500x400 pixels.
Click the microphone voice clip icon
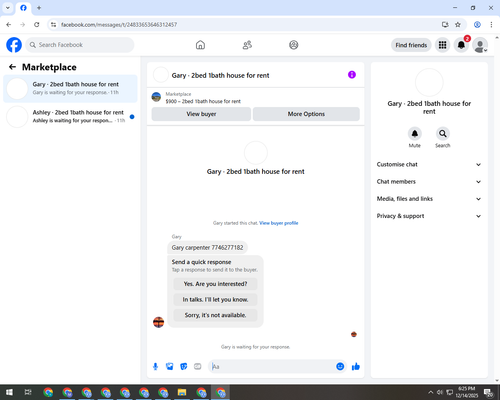[155, 367]
